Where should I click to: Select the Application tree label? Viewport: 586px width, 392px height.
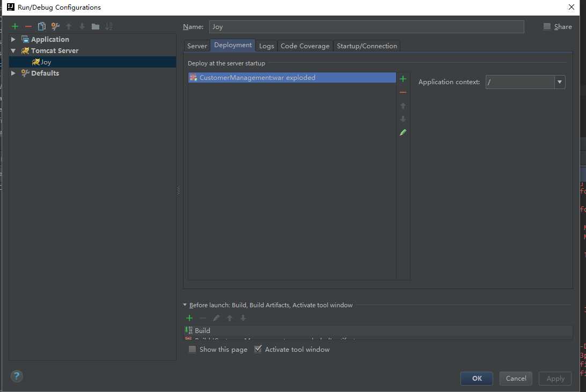50,39
